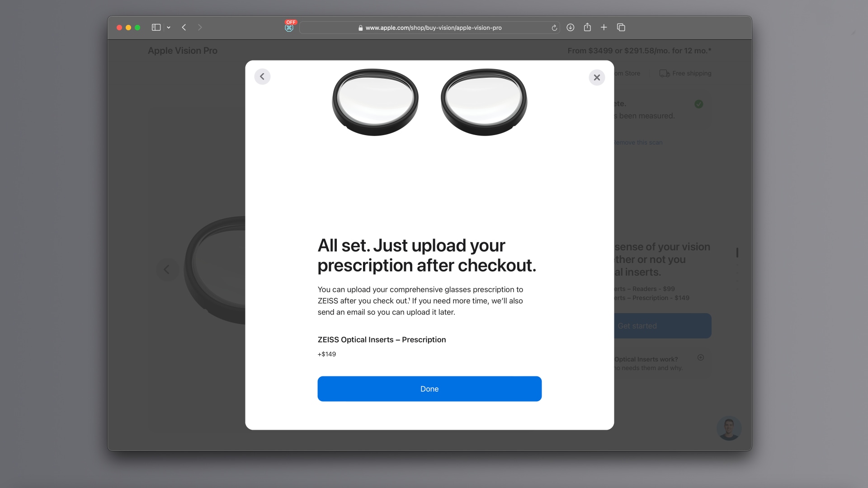Navigate forward in Safari history

click(200, 28)
